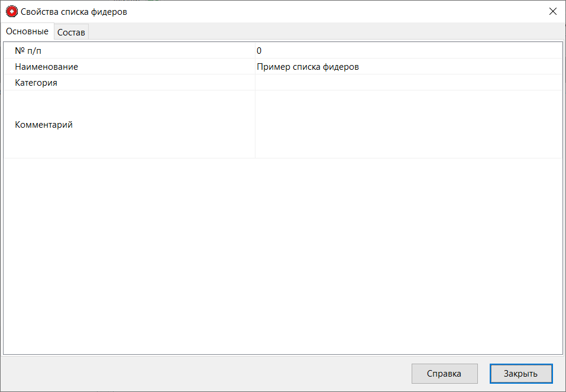Click the empty Категория value cell
The image size is (566, 392).
click(x=408, y=83)
